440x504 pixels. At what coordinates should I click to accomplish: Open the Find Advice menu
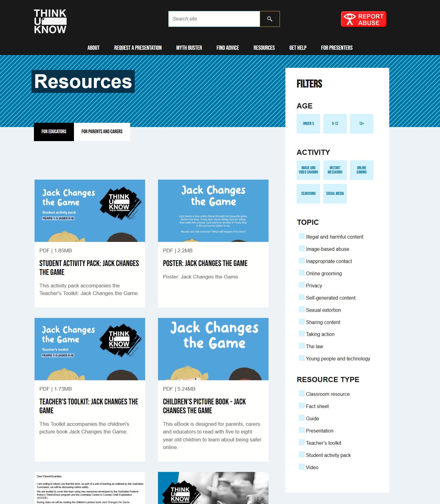(228, 48)
